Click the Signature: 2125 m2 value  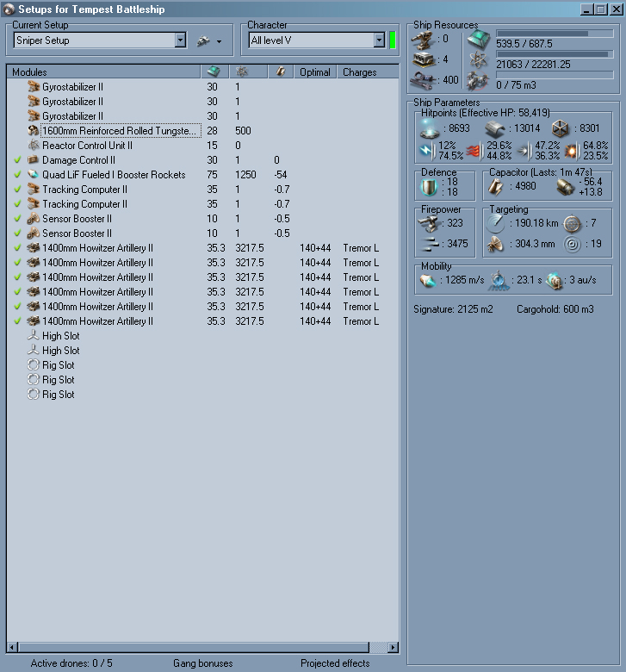click(x=453, y=309)
